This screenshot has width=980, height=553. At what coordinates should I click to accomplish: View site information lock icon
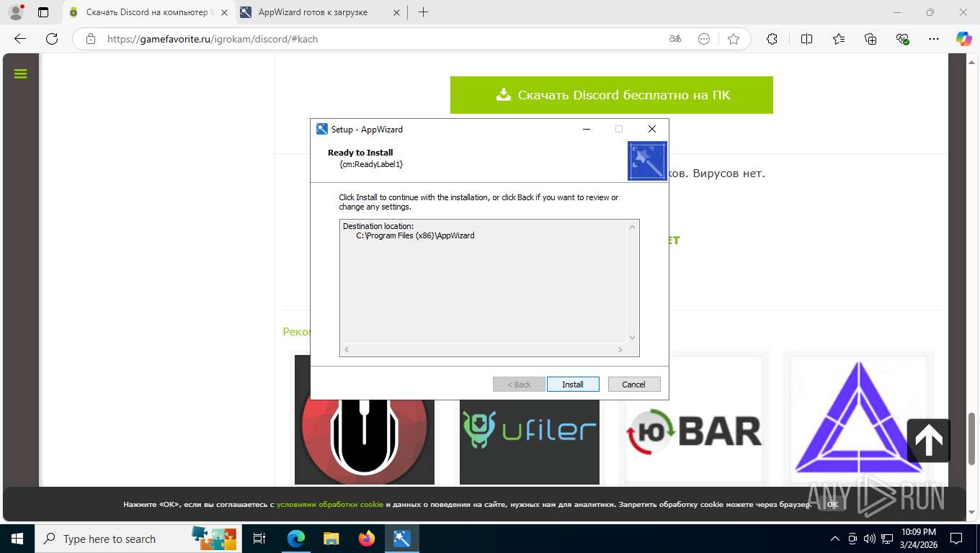(90, 39)
